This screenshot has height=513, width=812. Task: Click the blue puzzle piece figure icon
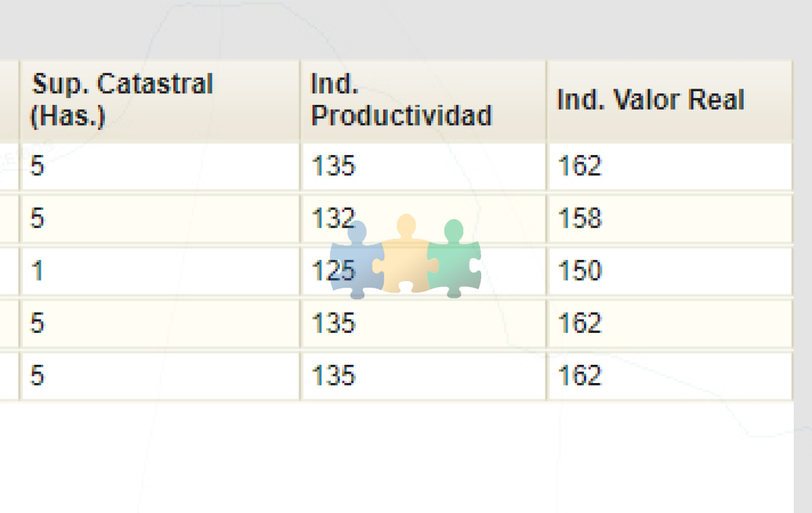click(357, 260)
